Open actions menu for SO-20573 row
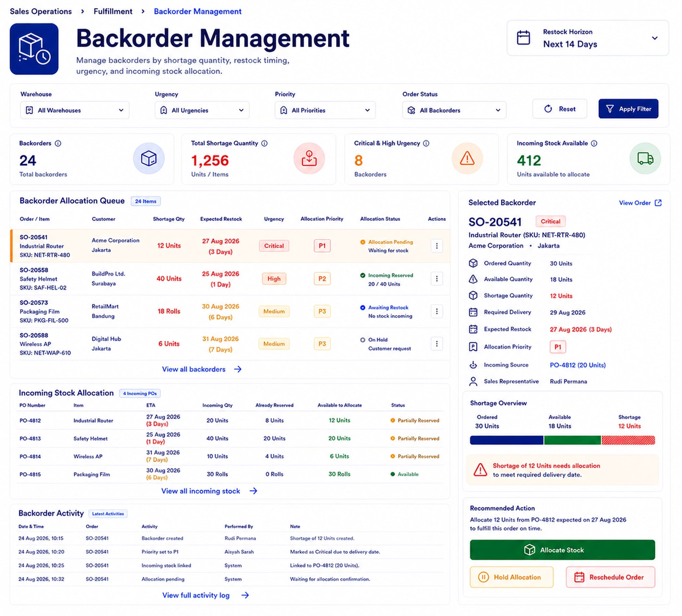 437,311
